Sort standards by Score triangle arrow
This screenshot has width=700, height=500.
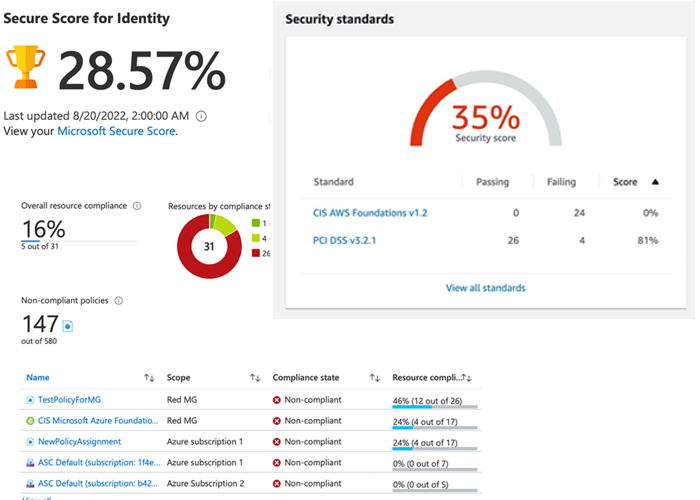[655, 182]
